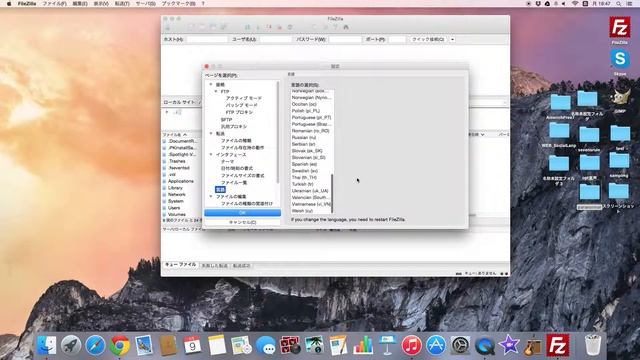640x360 pixels.
Task: Select SFTP settings page
Action: pyautogui.click(x=226, y=120)
